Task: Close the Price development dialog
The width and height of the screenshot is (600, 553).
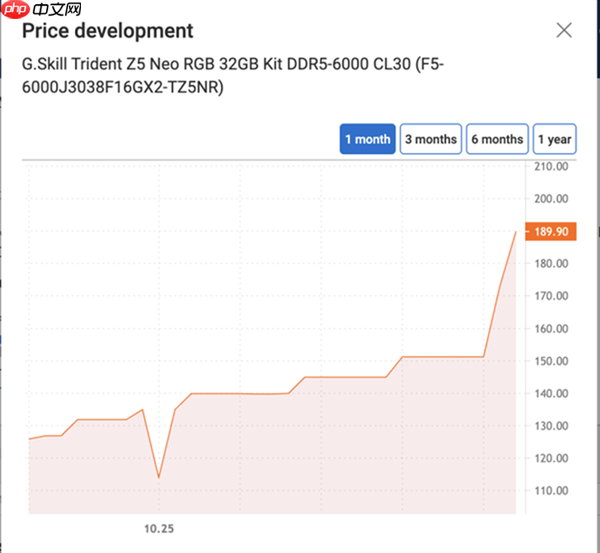Action: click(564, 30)
